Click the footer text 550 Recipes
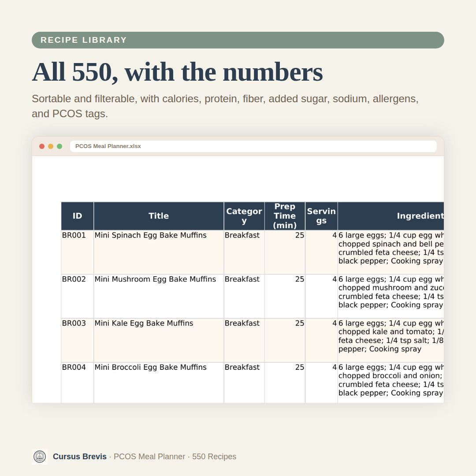The image size is (476, 476). tap(214, 457)
